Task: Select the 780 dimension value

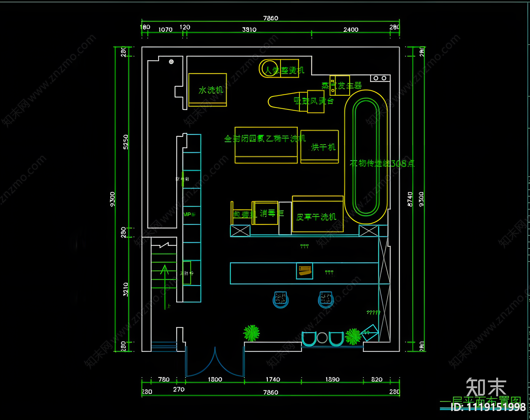Action: (x=164, y=379)
